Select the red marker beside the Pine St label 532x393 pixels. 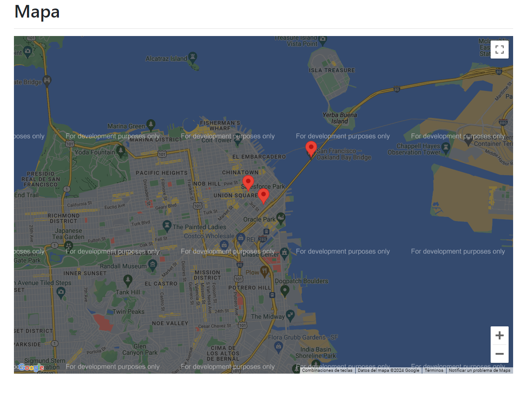(248, 183)
